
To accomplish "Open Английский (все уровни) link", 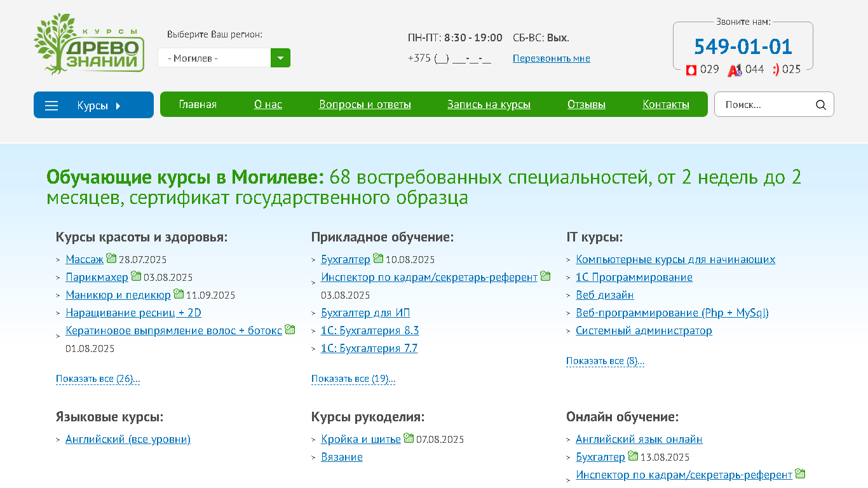I will coord(128,439).
